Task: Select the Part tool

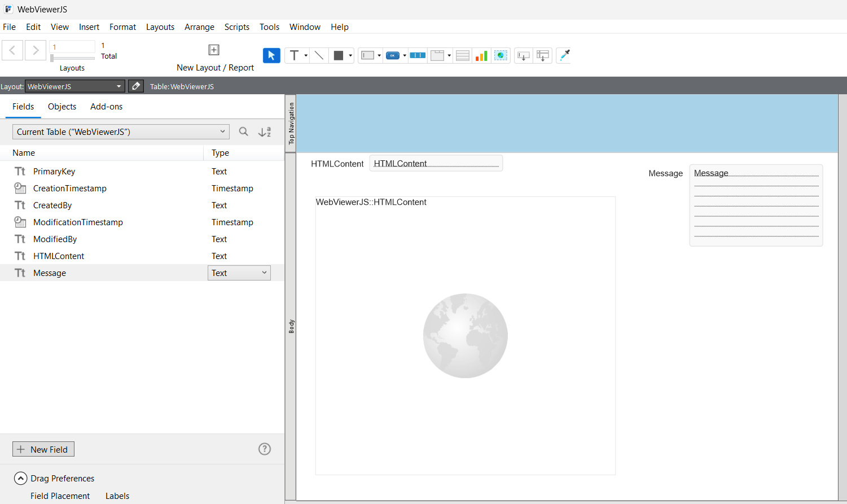Action: point(543,55)
